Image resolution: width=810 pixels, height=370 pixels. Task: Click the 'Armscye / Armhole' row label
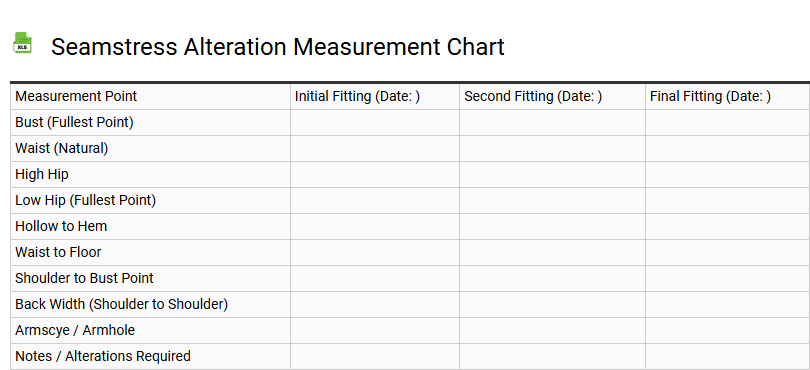click(x=75, y=330)
